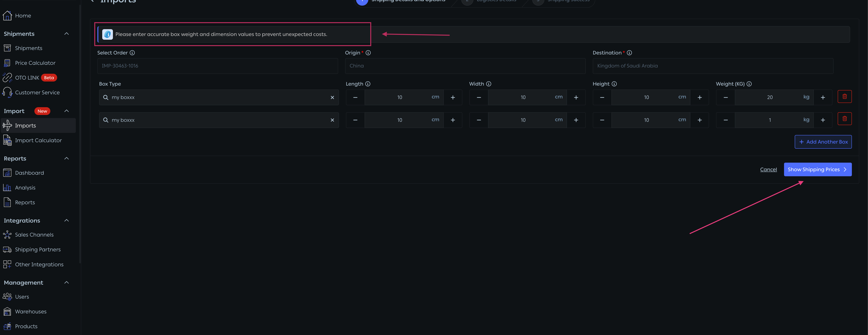Click Show Shipping Prices button
The width and height of the screenshot is (868, 335).
[x=817, y=170]
